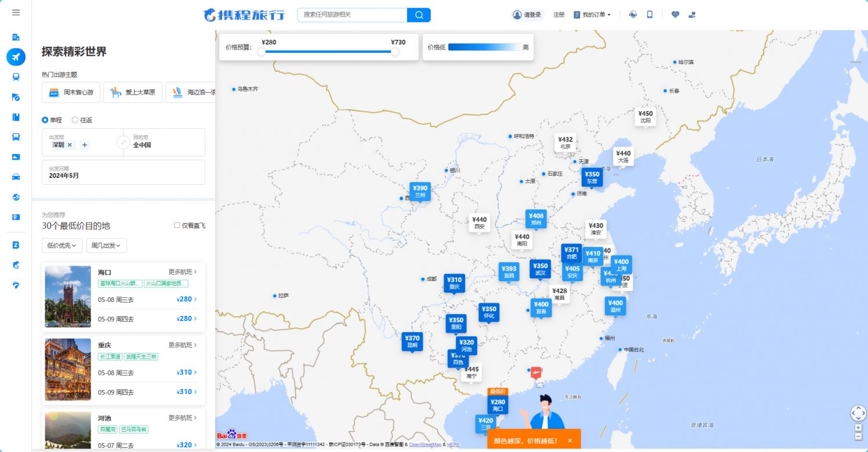Click the ¥280 minimum budget slider handle

pyautogui.click(x=262, y=52)
